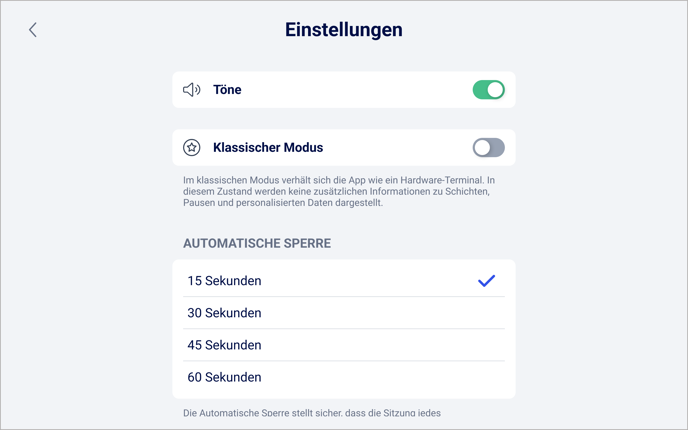Go back using the left chevron
Viewport: 688px width, 430px height.
[33, 30]
